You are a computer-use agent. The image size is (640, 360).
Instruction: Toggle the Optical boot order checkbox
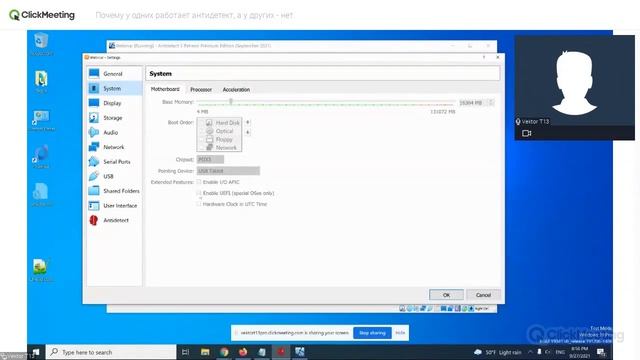[x=202, y=131]
